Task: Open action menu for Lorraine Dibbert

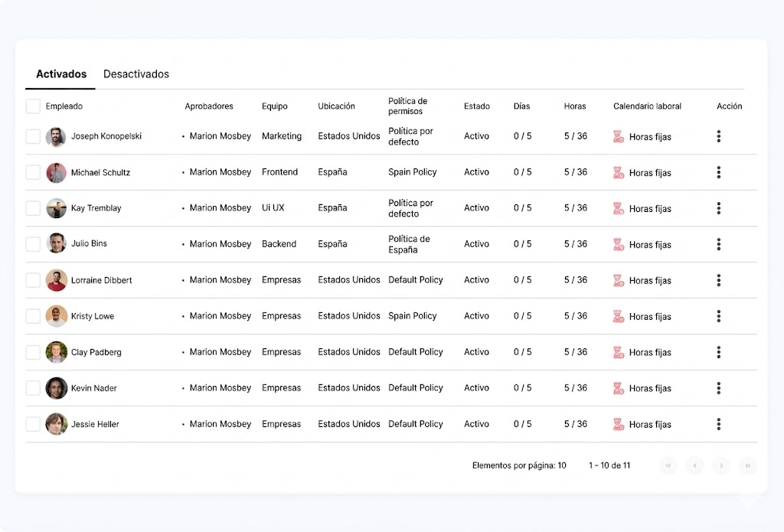Action: [718, 280]
